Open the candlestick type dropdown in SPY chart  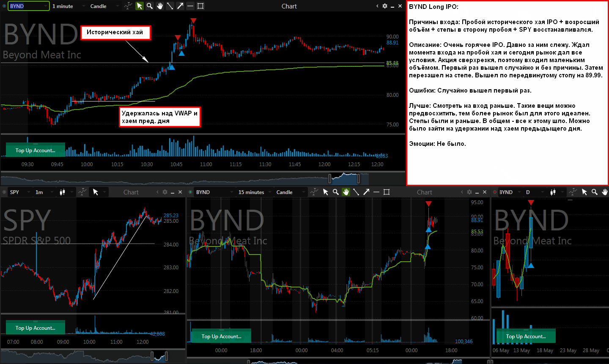click(66, 192)
